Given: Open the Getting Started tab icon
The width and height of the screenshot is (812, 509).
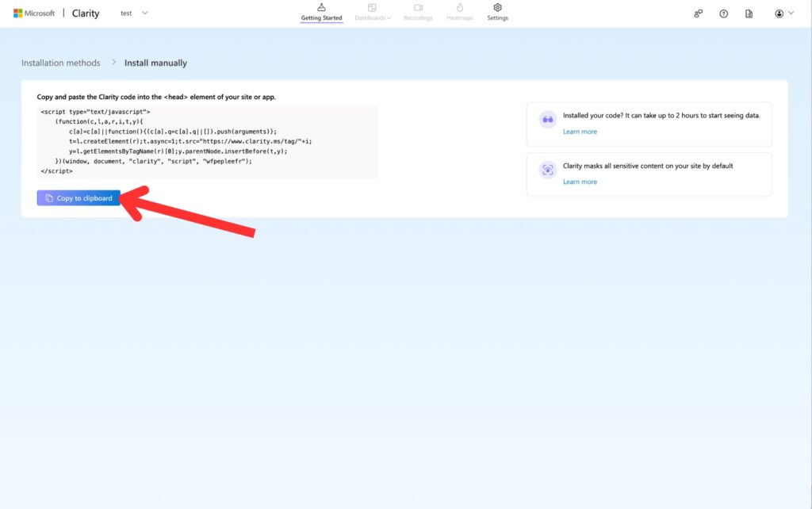Looking at the screenshot, I should (x=321, y=7).
